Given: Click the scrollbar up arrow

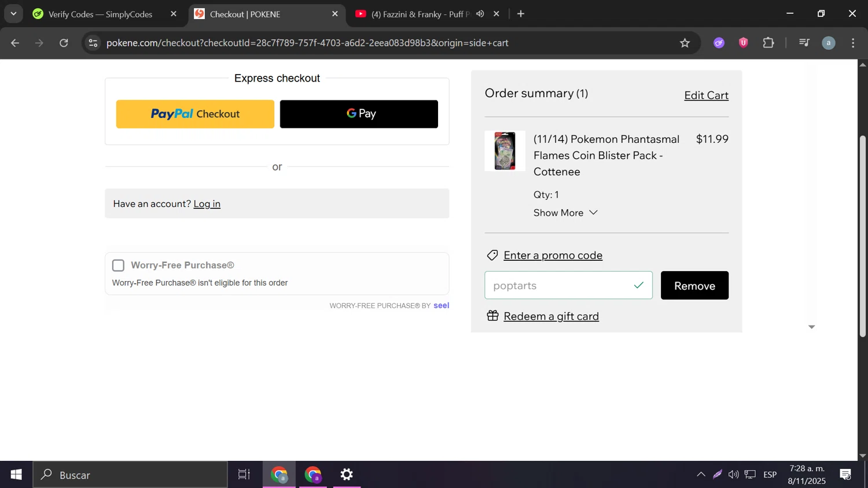Looking at the screenshot, I should [862, 64].
